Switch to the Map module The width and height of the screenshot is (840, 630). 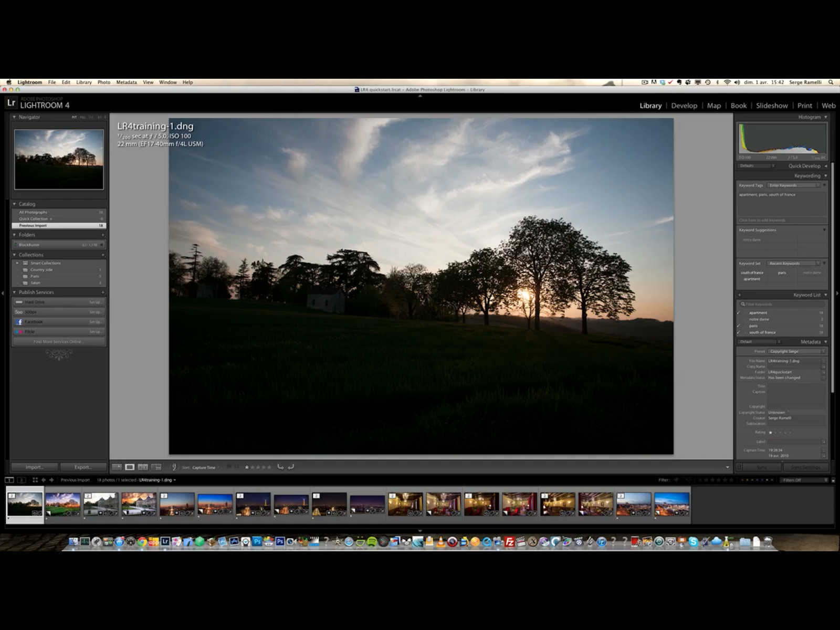click(x=714, y=106)
